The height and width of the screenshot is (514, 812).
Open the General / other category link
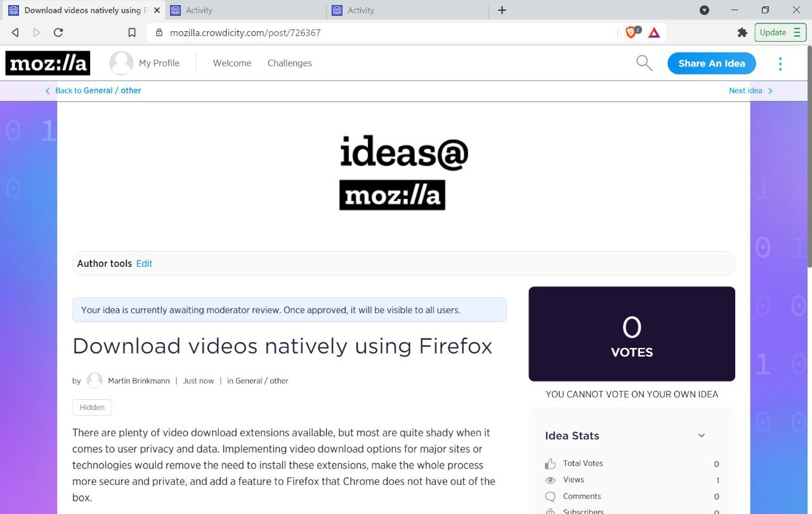[262, 381]
